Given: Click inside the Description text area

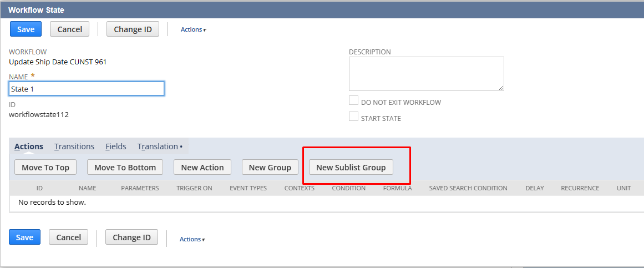Looking at the screenshot, I should (426, 74).
